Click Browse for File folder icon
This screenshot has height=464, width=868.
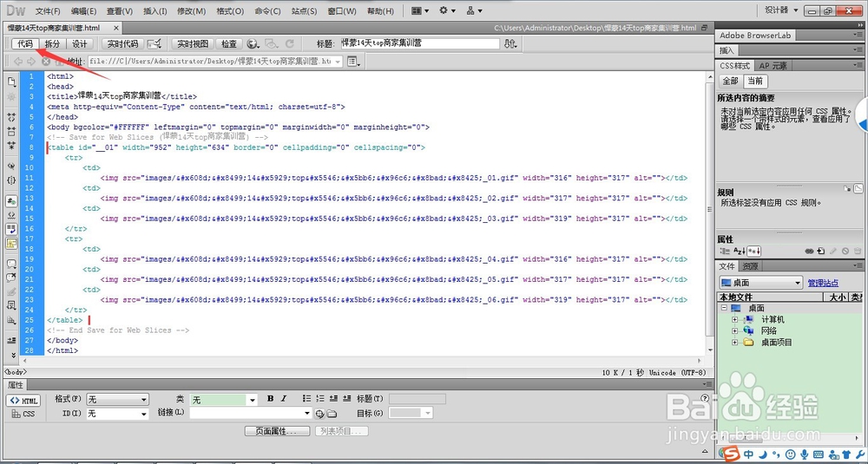332,414
